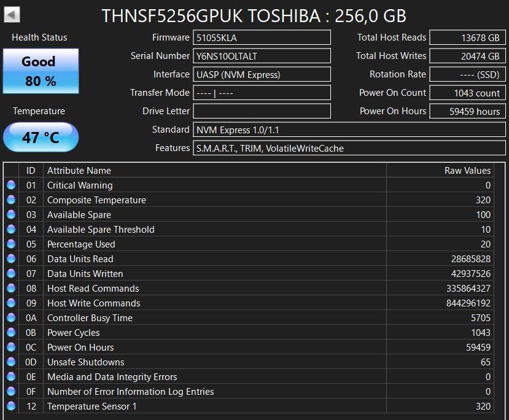Select the Power Cycles attribute name

[73, 333]
